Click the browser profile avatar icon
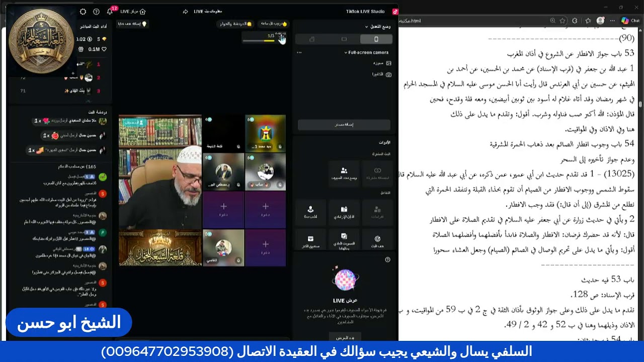 tap(600, 21)
